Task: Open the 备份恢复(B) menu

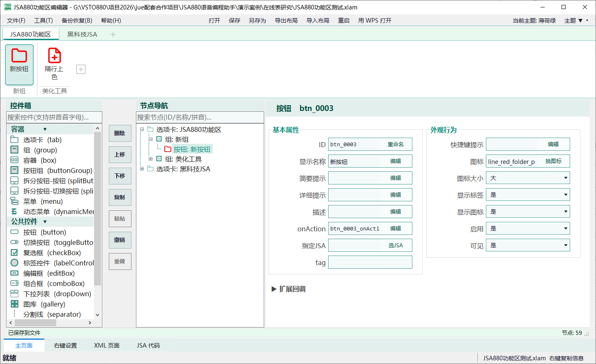Action: click(x=77, y=21)
